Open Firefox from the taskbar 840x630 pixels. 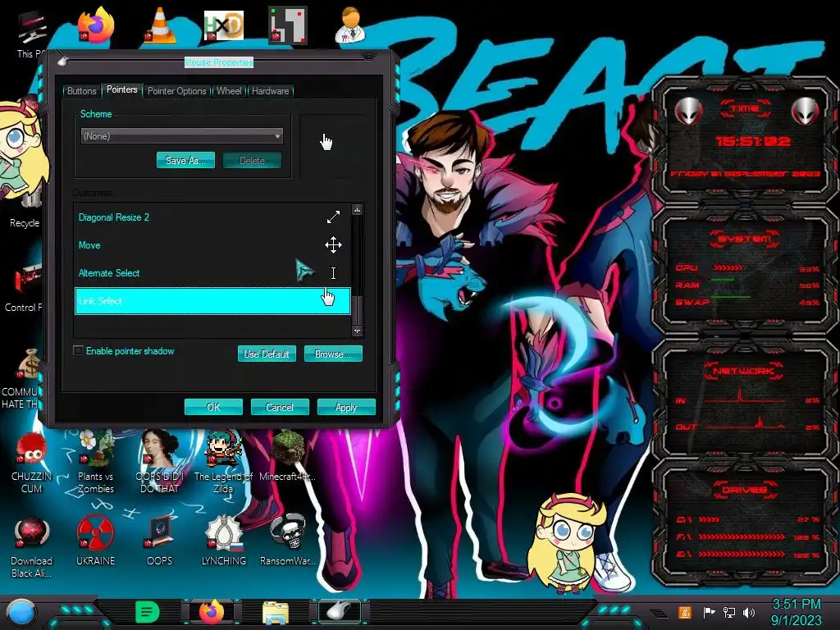click(212, 612)
